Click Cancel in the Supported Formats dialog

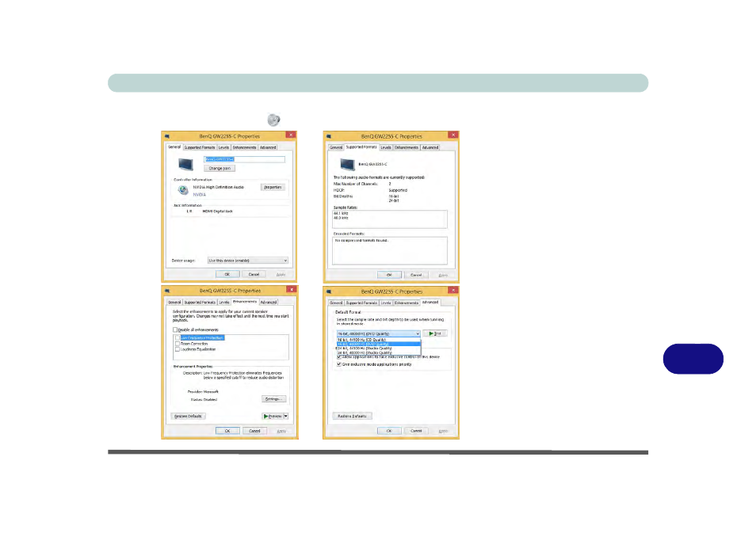coord(415,275)
